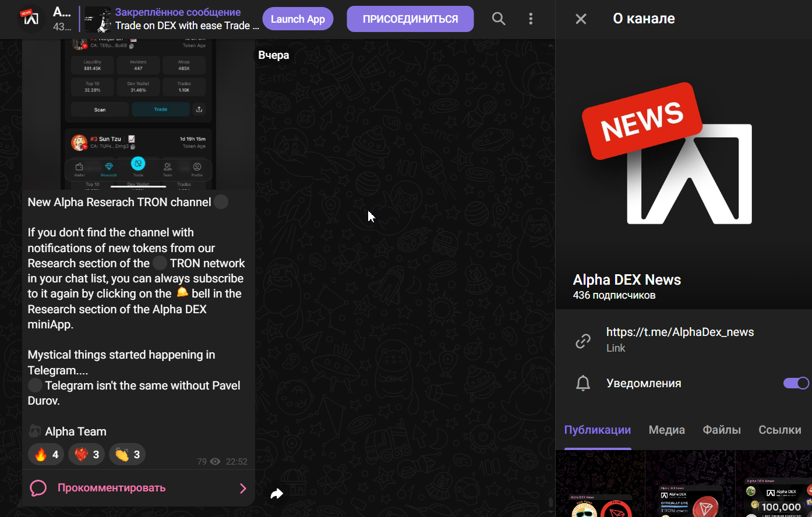Open the OFFICIALLY LIVE publication thumbnail
The width and height of the screenshot is (812, 517).
point(690,484)
